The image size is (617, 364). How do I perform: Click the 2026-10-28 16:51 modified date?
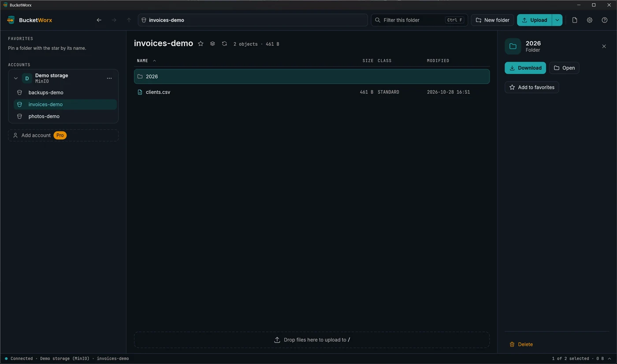click(448, 92)
